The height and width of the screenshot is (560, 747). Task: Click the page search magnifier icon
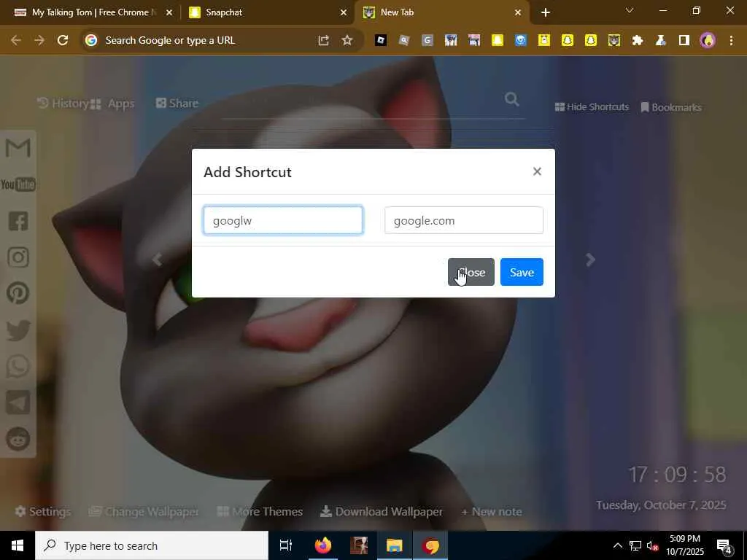pyautogui.click(x=511, y=99)
